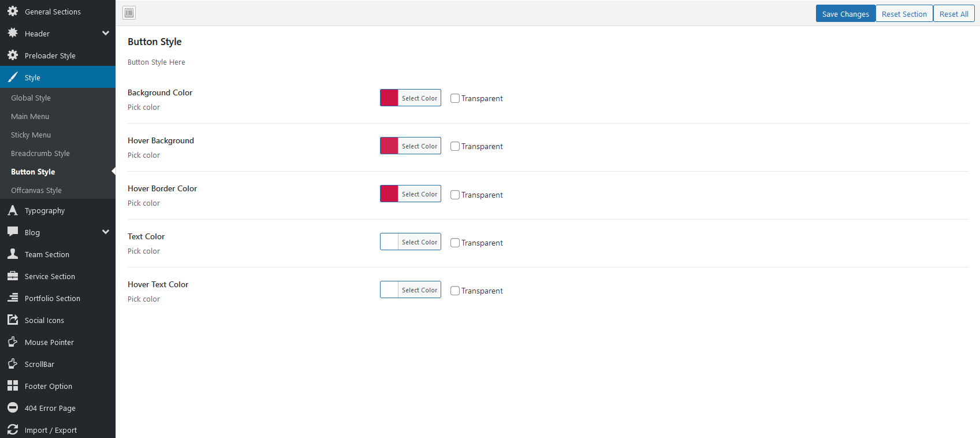Click the 404 Error Page minus icon

(13, 407)
